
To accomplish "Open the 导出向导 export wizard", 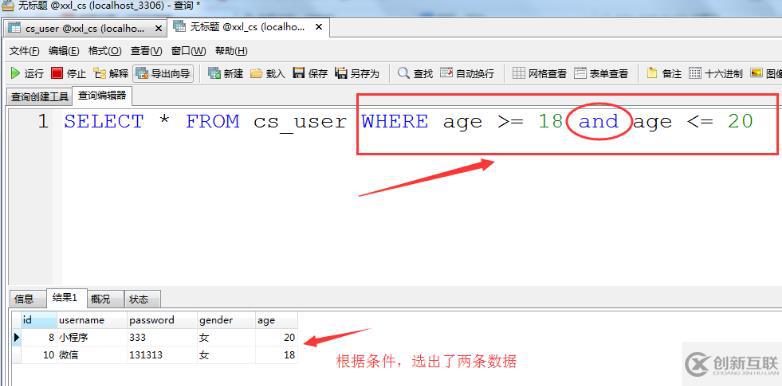I will coord(163,73).
